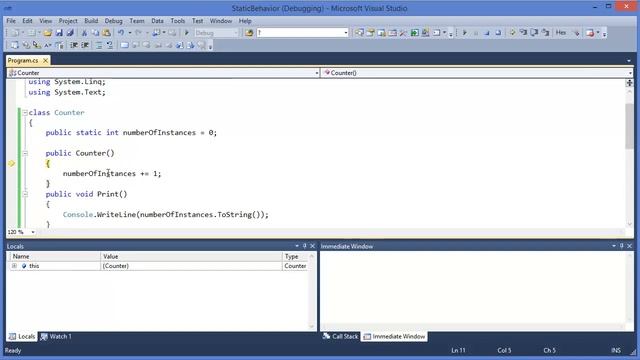
Task: Click the Copy icon in the toolbar
Action: [x=95, y=33]
